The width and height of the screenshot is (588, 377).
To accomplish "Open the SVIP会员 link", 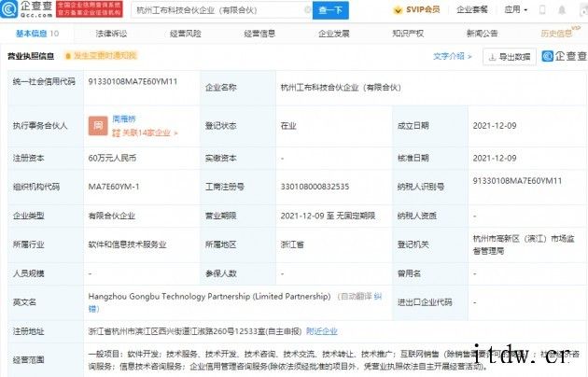I will [423, 9].
